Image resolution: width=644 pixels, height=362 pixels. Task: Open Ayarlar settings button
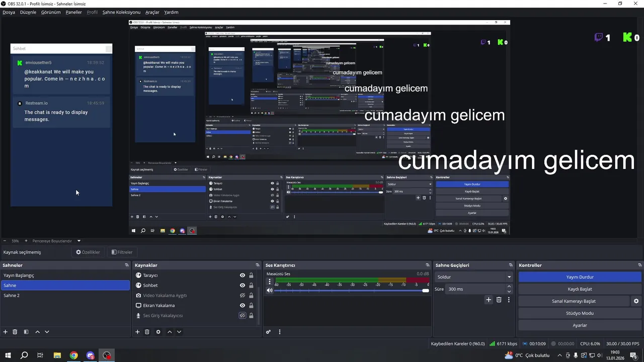(580, 325)
